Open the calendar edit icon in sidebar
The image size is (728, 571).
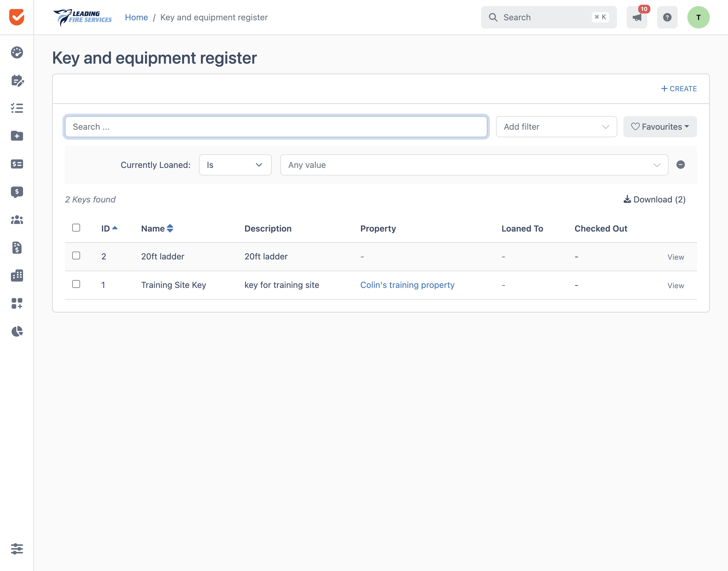17,81
